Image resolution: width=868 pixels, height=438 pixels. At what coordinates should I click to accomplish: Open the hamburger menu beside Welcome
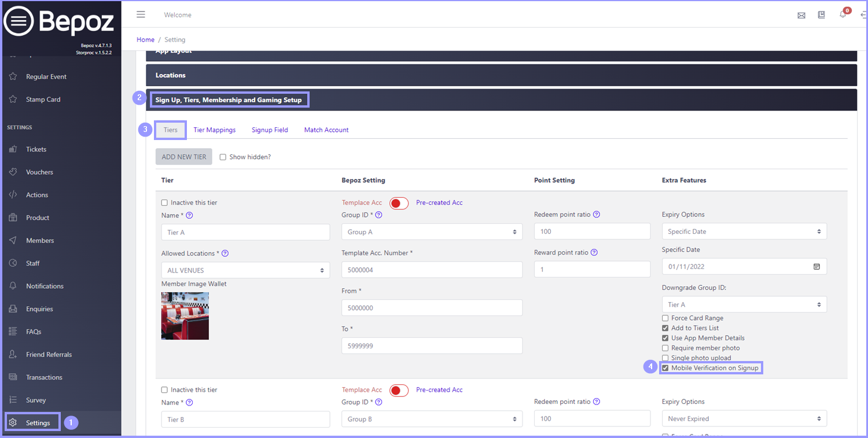pos(141,14)
